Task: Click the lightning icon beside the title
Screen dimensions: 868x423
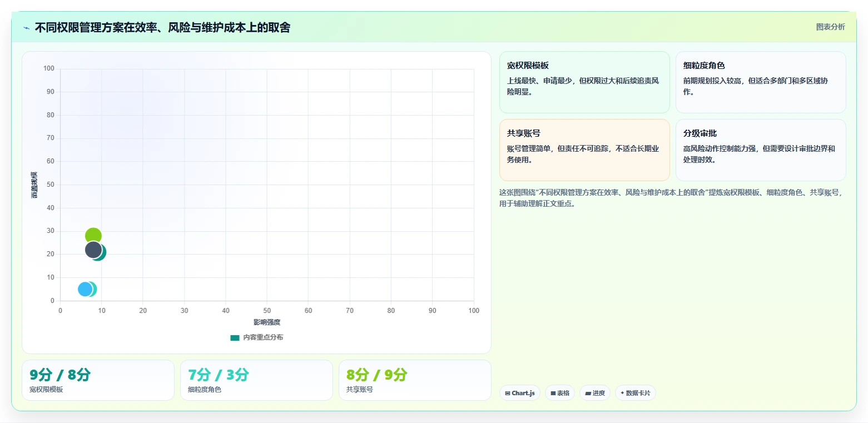Action: coord(26,28)
